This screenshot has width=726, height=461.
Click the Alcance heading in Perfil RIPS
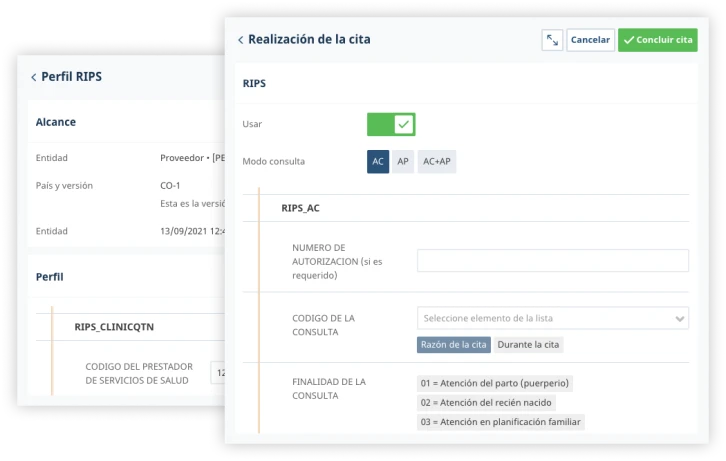[x=56, y=122]
